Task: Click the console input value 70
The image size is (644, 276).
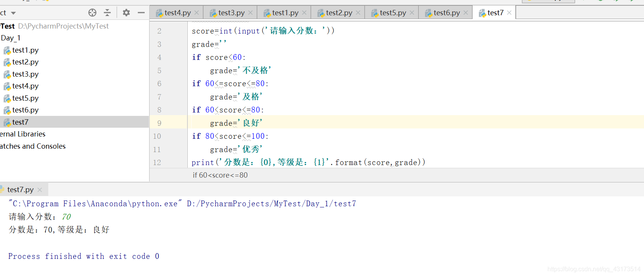Action: click(x=66, y=217)
